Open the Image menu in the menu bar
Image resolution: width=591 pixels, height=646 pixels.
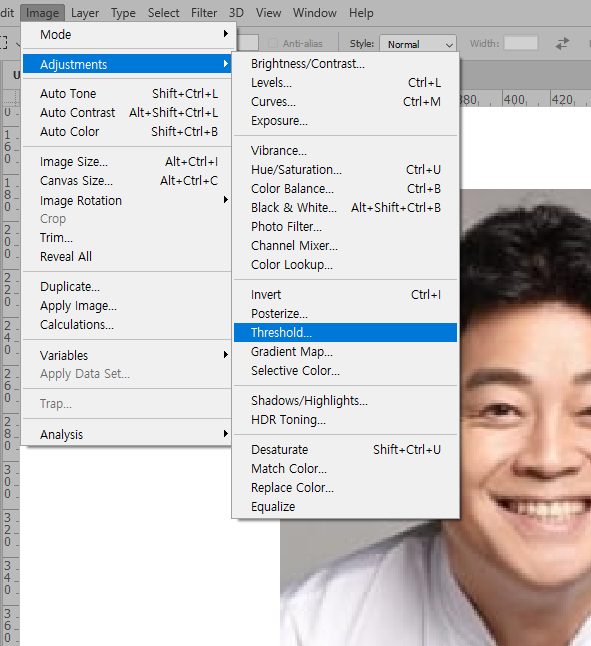click(42, 13)
